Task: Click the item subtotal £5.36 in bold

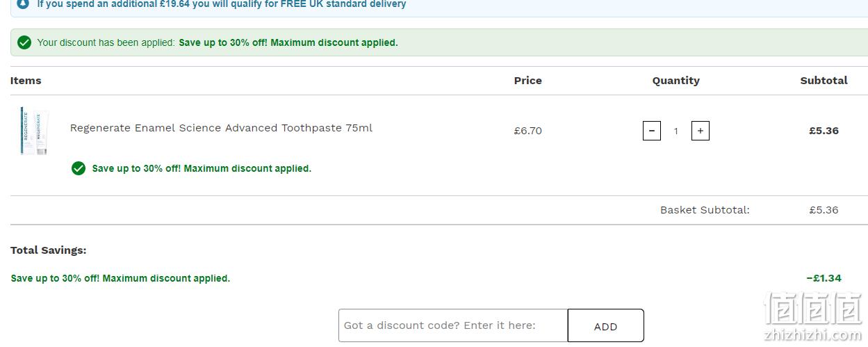Action: tap(824, 131)
